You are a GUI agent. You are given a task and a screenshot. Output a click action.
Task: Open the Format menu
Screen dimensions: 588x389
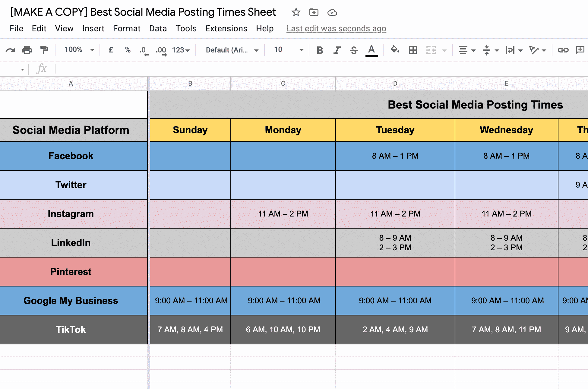click(127, 28)
